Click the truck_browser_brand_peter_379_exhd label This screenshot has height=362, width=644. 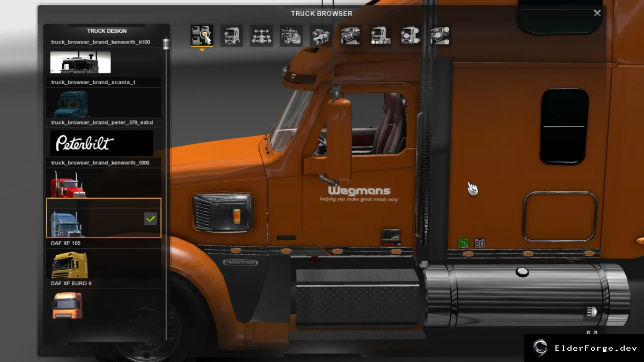tap(102, 122)
